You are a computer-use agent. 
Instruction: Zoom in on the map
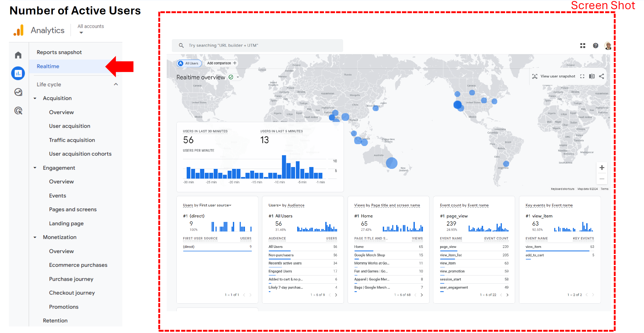click(602, 168)
